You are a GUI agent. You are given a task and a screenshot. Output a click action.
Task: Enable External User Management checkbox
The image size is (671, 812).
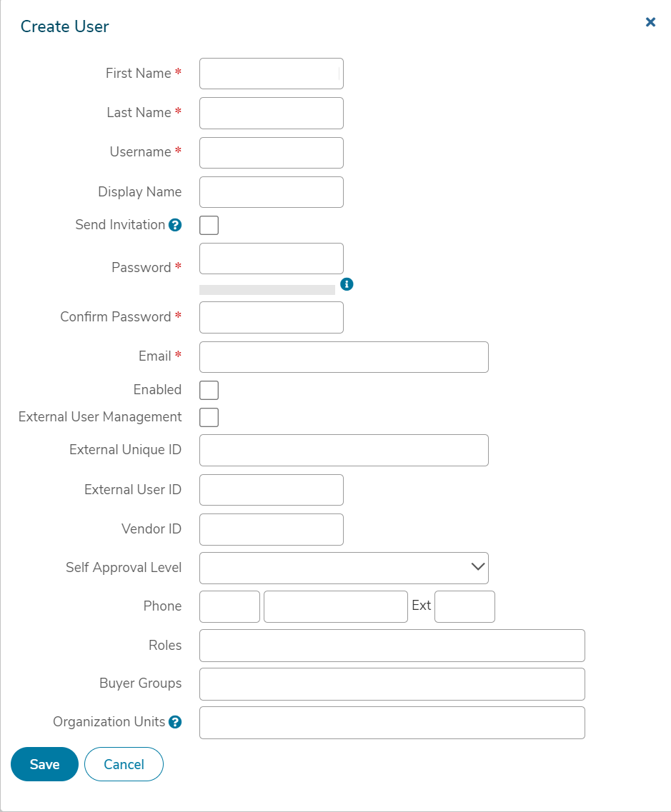click(x=209, y=417)
